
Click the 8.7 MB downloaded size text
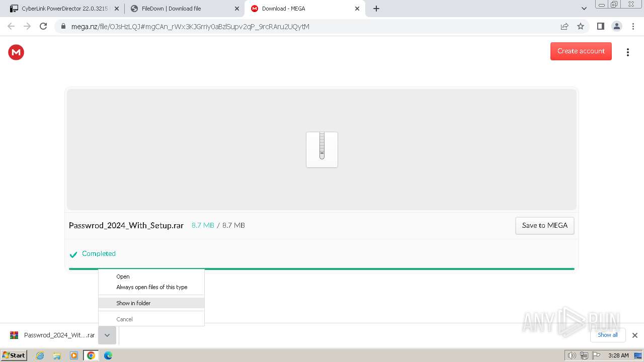pyautogui.click(x=203, y=225)
